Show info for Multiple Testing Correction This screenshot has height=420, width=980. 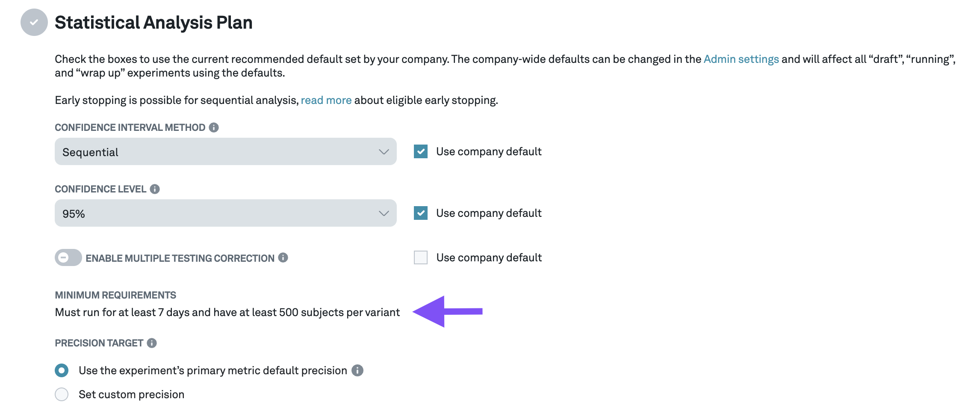pyautogui.click(x=283, y=257)
